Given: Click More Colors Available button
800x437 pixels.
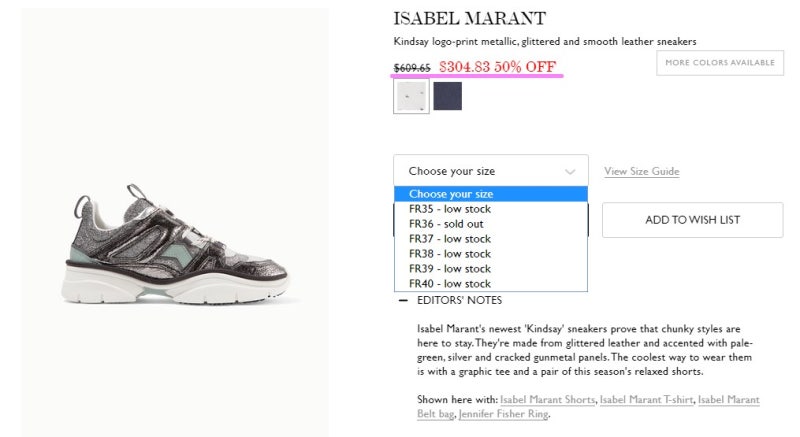Looking at the screenshot, I should coord(720,63).
